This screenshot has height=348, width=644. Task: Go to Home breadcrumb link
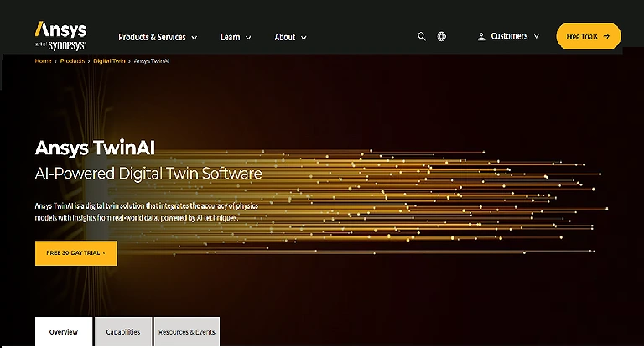43,61
